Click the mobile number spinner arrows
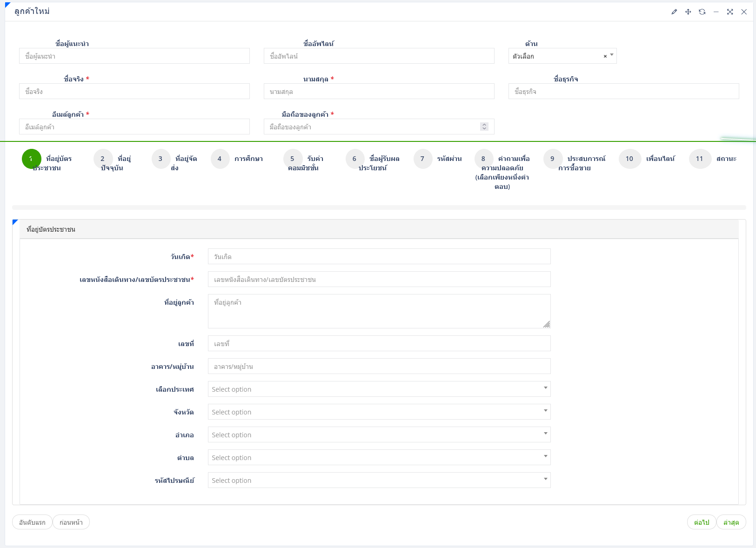Viewport: 756px width, 548px height. (x=484, y=127)
